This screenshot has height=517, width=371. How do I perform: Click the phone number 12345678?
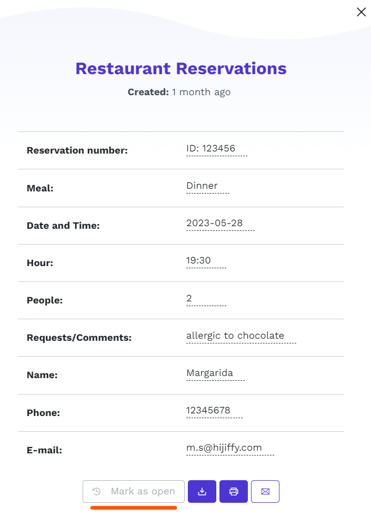point(214,411)
